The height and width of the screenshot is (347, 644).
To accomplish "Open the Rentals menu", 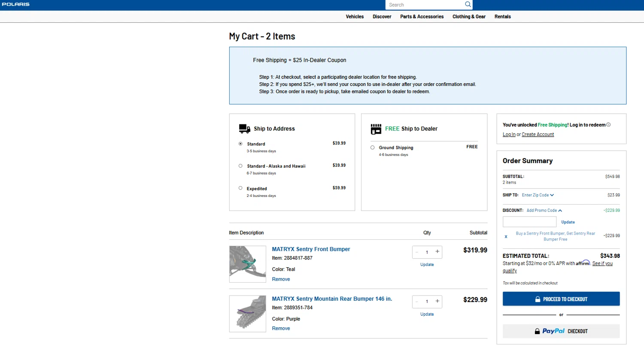I will 503,17.
